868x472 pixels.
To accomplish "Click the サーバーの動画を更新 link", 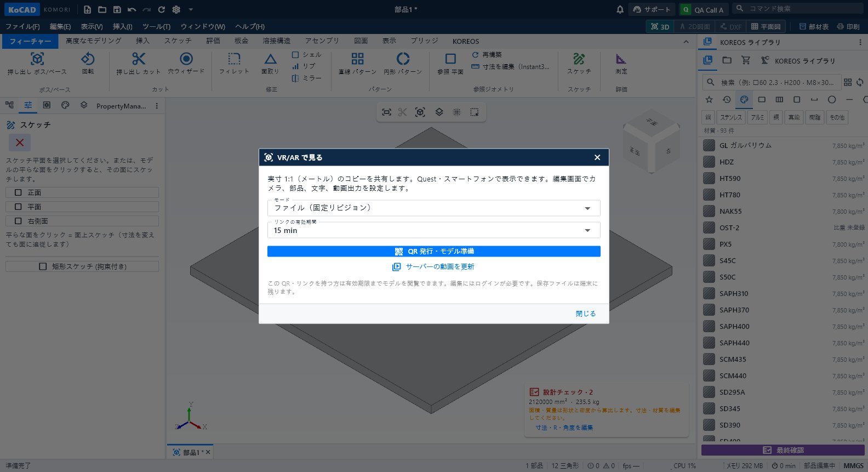I will pos(433,267).
